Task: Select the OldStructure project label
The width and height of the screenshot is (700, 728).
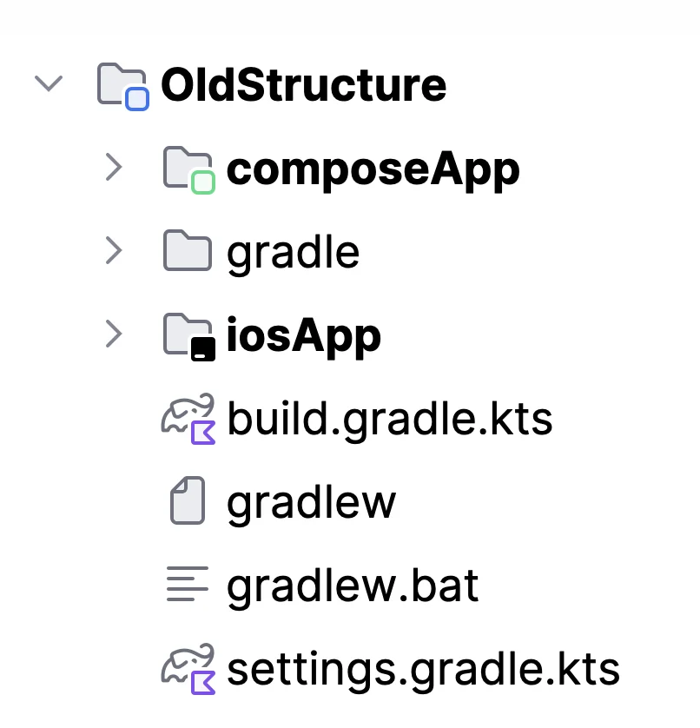Action: point(304,84)
